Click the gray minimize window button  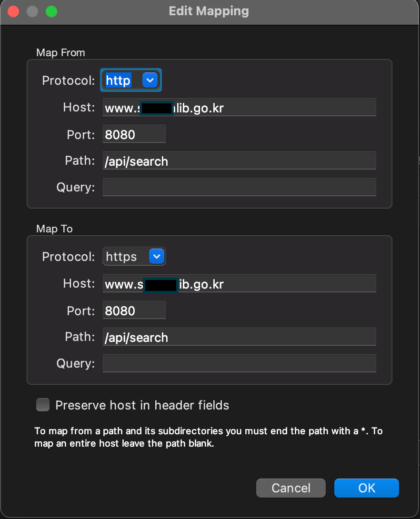(x=32, y=11)
